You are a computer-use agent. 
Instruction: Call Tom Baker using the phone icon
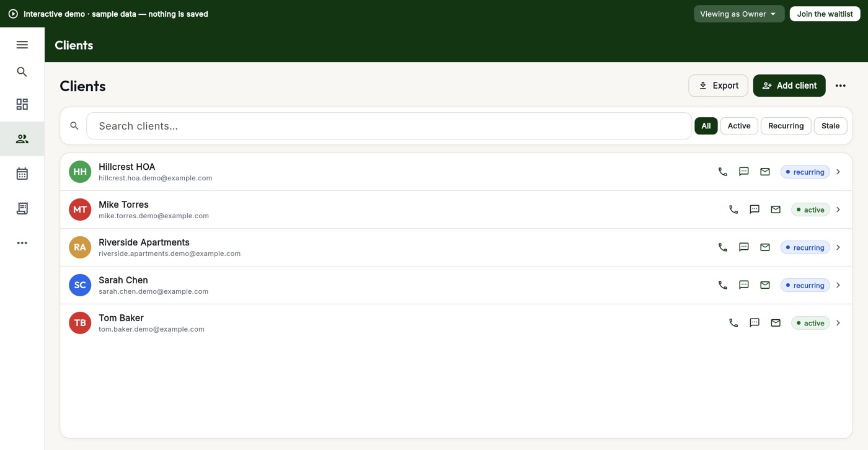pos(733,323)
